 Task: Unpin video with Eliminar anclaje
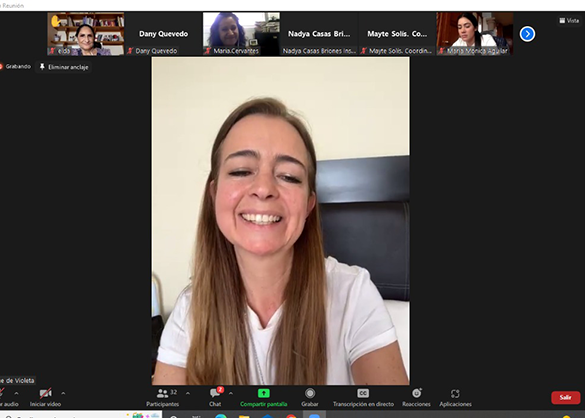(64, 67)
